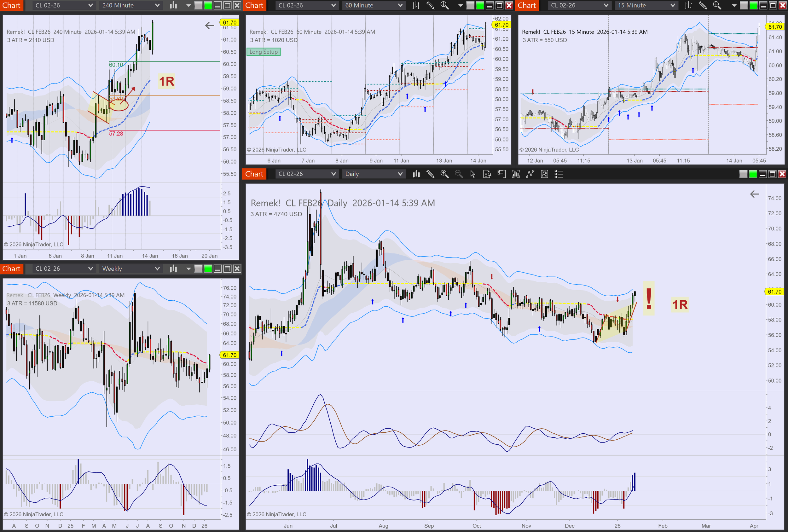The image size is (788, 532).
Task: Expand the 15 Minute interval dropdown
Action: 646,5
